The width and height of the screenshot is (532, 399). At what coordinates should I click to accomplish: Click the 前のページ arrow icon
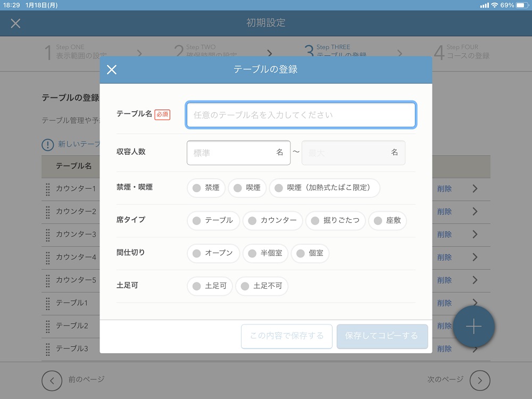click(x=52, y=380)
